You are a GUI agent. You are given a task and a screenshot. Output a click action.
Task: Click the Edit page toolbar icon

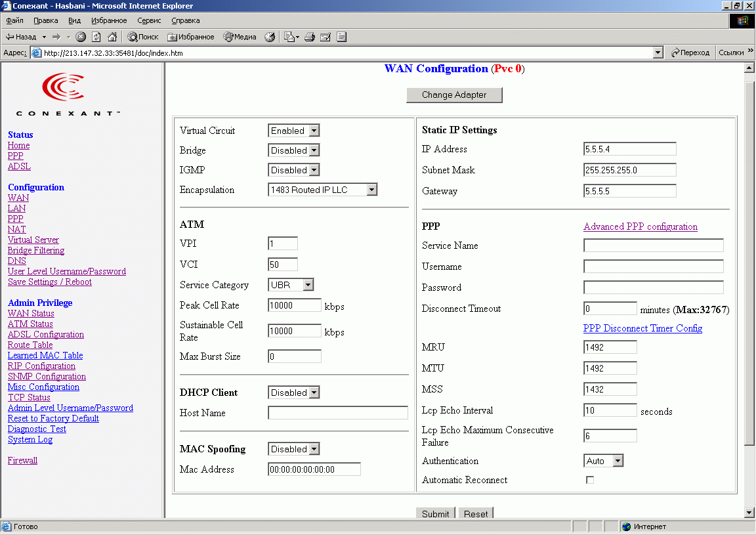tap(325, 37)
